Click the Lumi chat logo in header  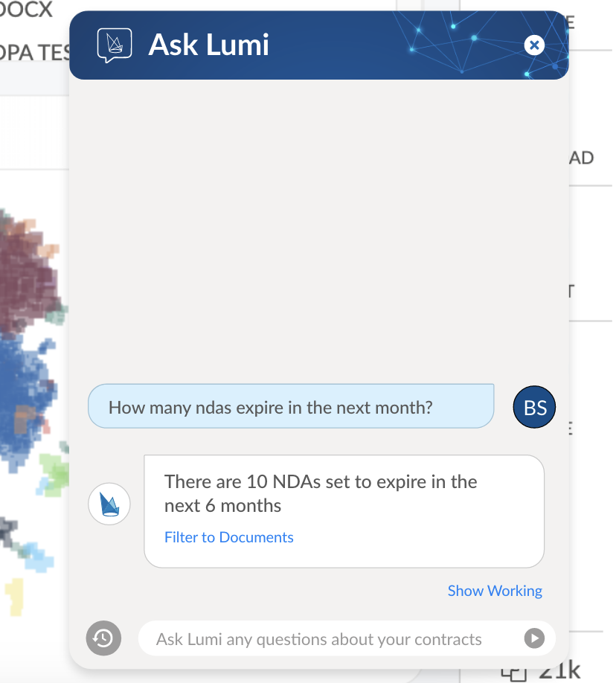click(114, 45)
